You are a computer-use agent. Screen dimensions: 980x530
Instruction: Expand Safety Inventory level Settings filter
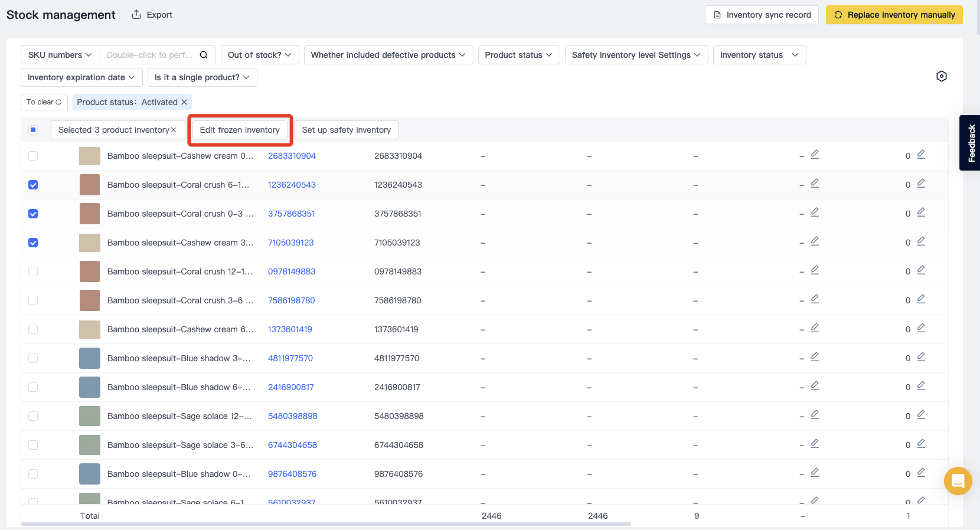pyautogui.click(x=636, y=55)
